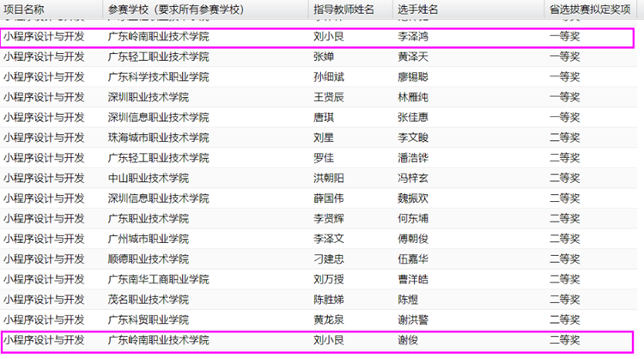This screenshot has width=644, height=359.
Task: Select the teacher name 刘万授
Action: point(329,279)
